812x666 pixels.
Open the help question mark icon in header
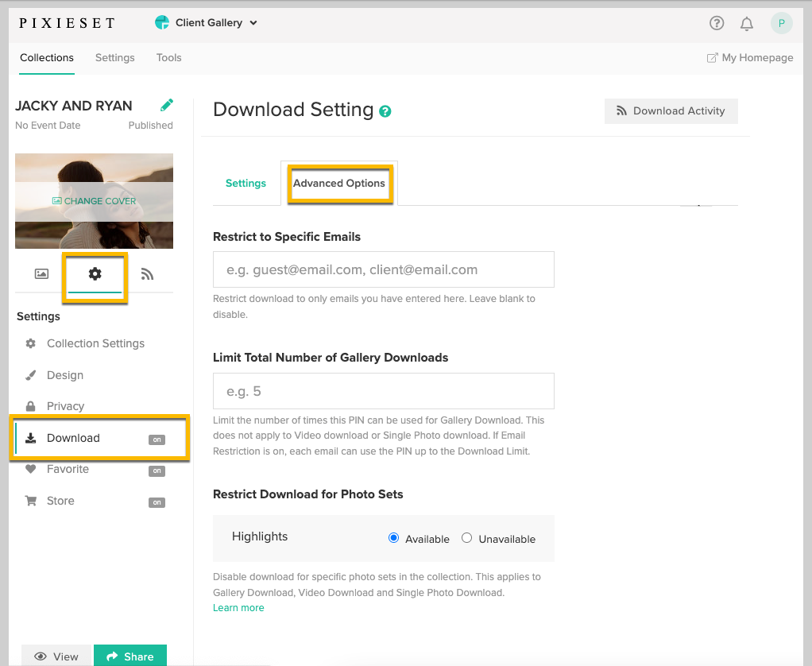pos(716,23)
